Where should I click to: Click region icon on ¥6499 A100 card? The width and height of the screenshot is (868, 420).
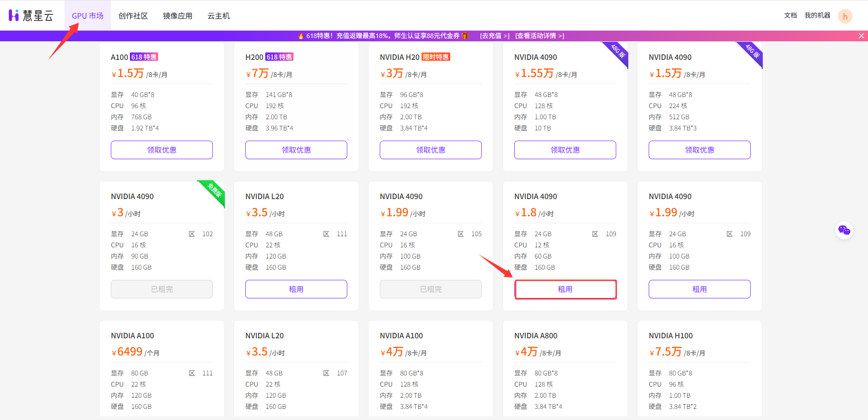(x=191, y=373)
